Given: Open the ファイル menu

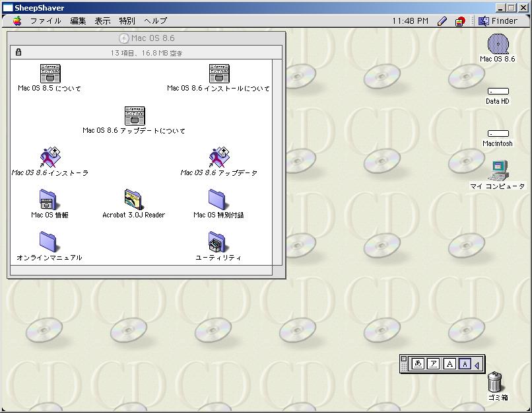Looking at the screenshot, I should [46, 21].
